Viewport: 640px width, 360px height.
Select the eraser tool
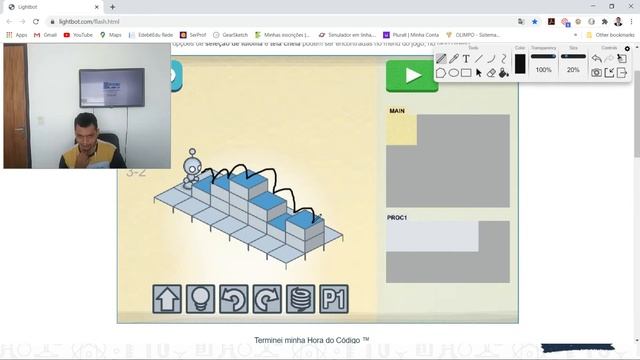[491, 73]
